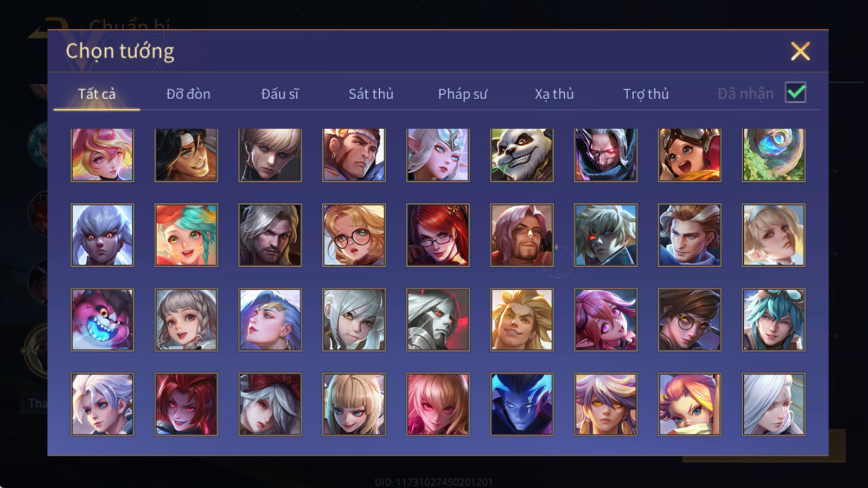The height and width of the screenshot is (488, 868).
Task: Filter heroes by Đấu sĩ tab
Action: click(279, 94)
